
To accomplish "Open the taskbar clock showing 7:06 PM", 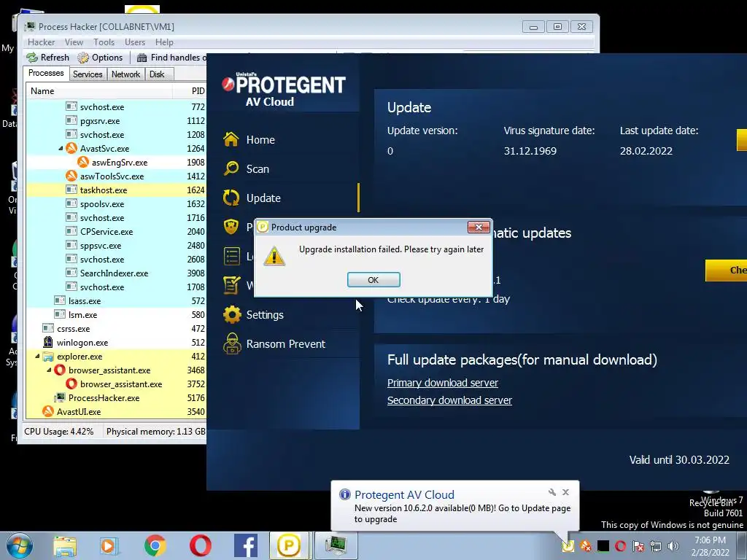I will coord(710,546).
